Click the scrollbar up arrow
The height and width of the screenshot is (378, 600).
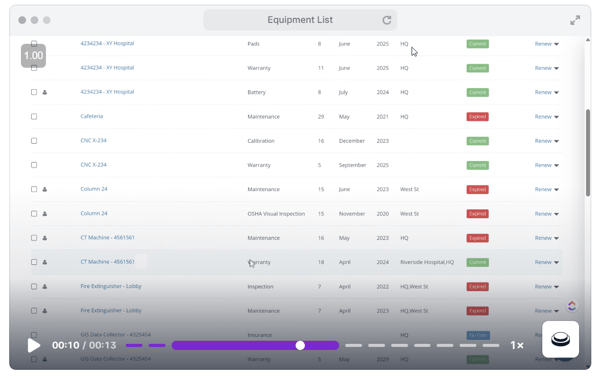pyautogui.click(x=588, y=40)
